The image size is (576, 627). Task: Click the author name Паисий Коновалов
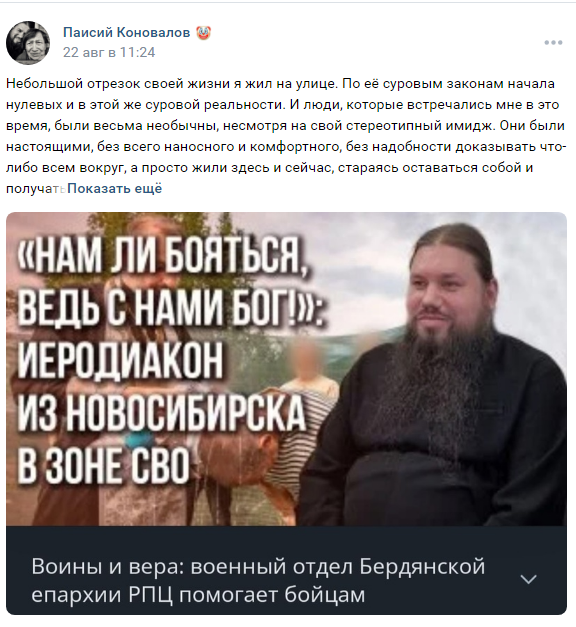(x=126, y=32)
